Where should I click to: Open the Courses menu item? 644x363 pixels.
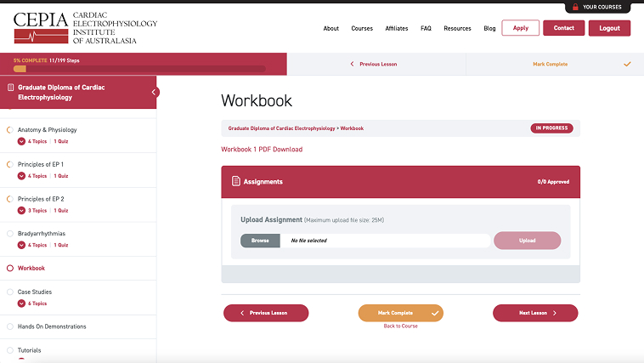[x=362, y=28]
